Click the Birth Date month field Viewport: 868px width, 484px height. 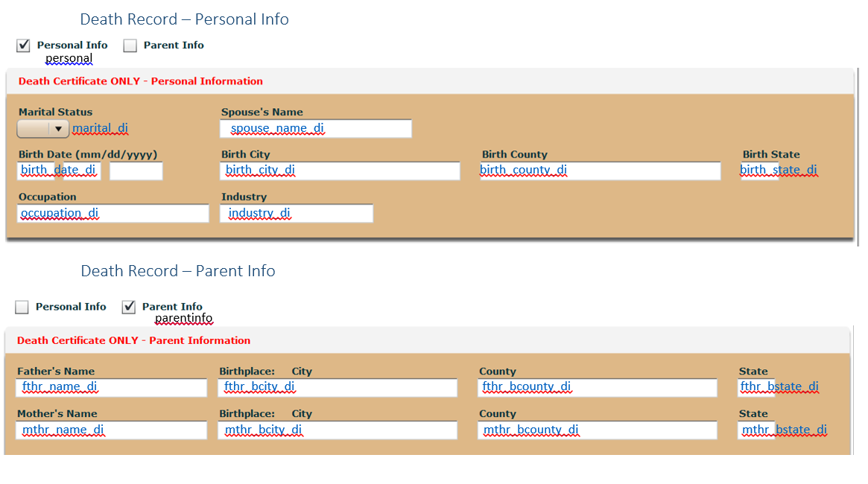pyautogui.click(x=39, y=171)
